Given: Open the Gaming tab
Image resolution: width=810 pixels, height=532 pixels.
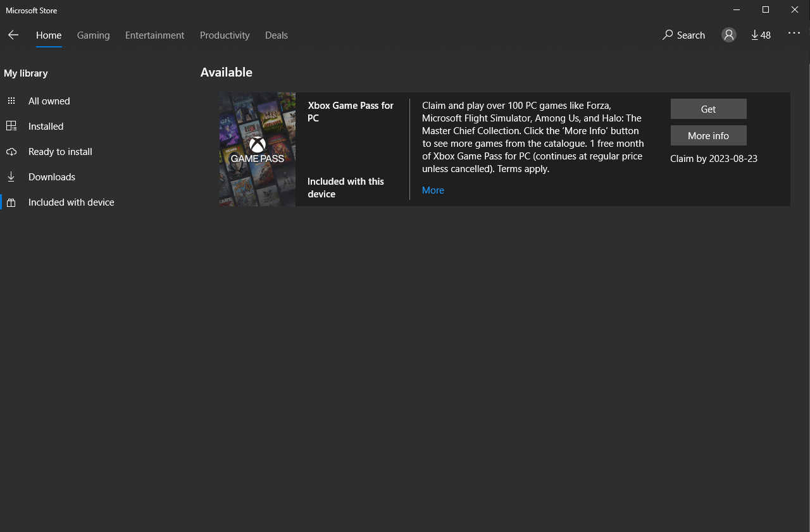Looking at the screenshot, I should point(94,35).
